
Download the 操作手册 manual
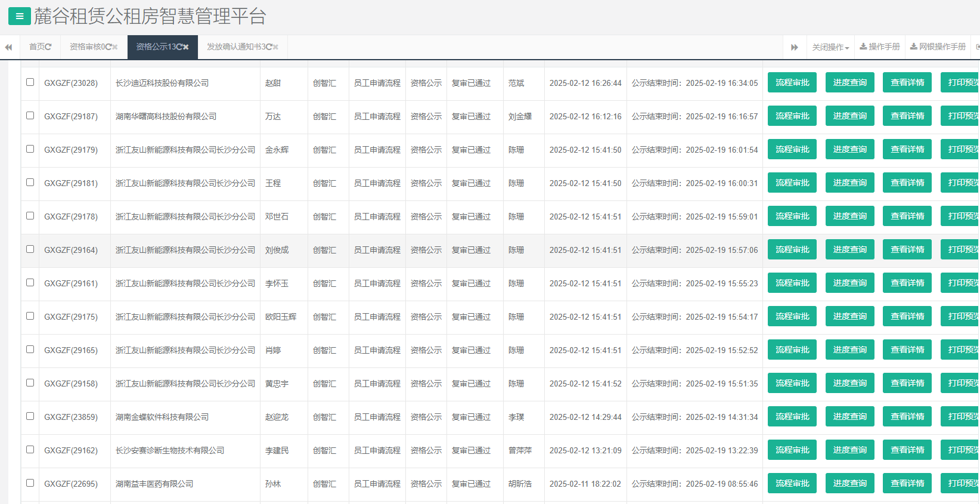click(x=880, y=47)
